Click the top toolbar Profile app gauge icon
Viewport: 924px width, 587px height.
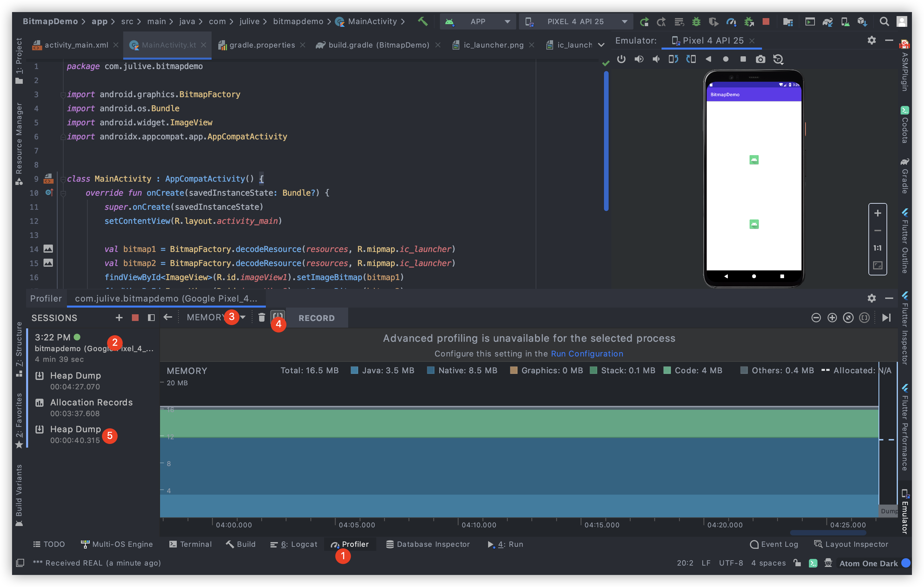731,21
